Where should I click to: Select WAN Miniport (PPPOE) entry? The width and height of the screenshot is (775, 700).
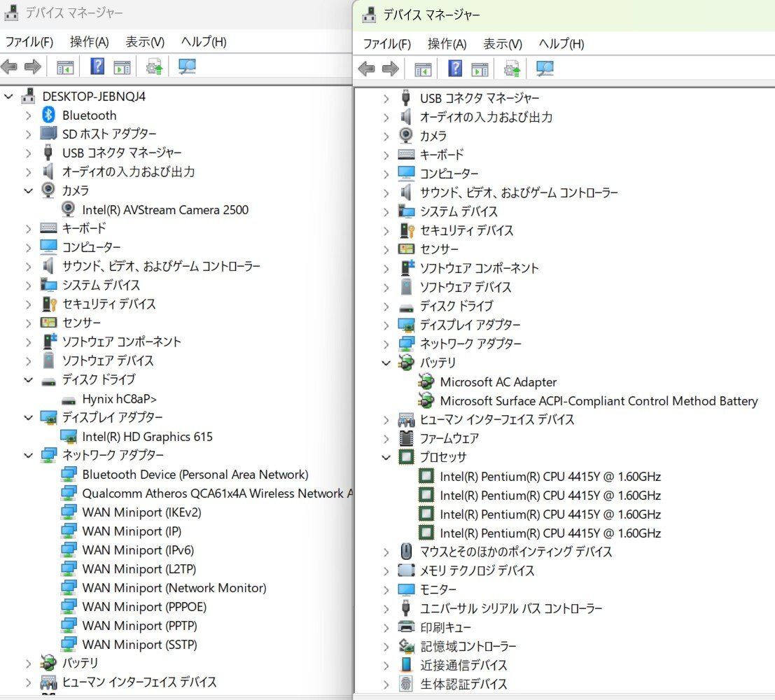pyautogui.click(x=144, y=607)
